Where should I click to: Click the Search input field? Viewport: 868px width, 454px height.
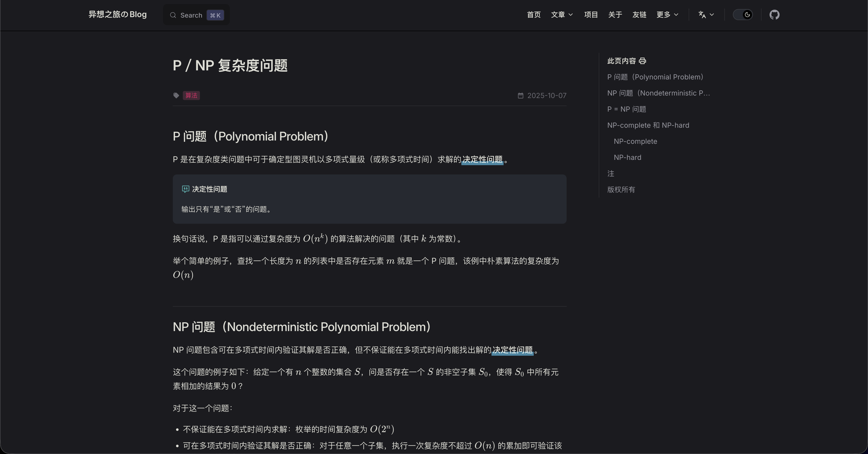pyautogui.click(x=195, y=15)
